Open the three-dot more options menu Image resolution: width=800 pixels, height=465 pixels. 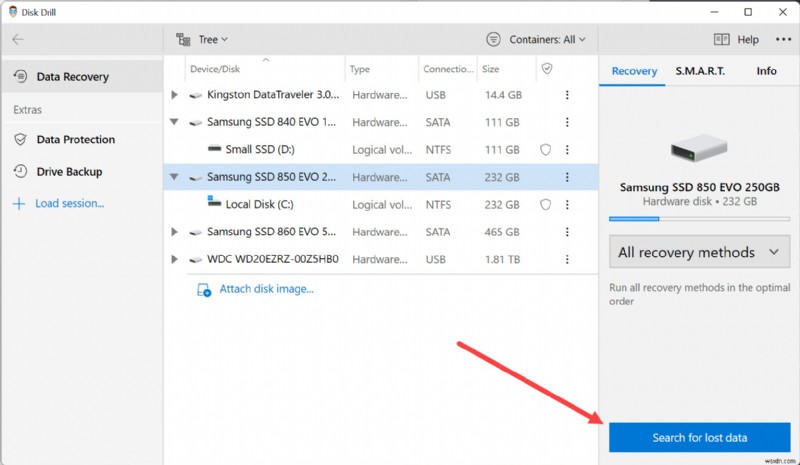coord(783,39)
